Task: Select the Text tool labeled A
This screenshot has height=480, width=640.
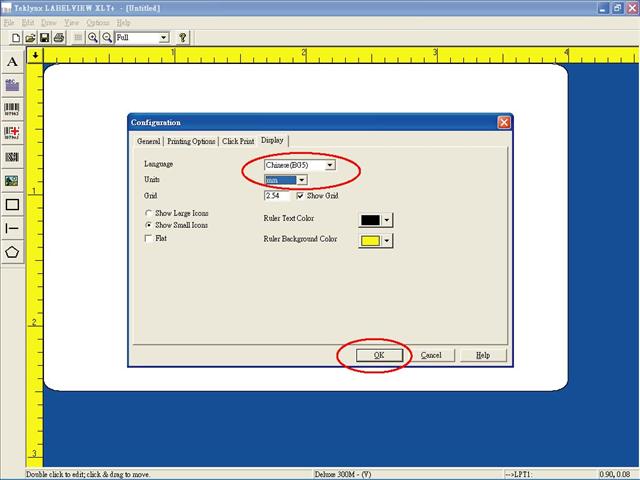Action: click(x=12, y=62)
